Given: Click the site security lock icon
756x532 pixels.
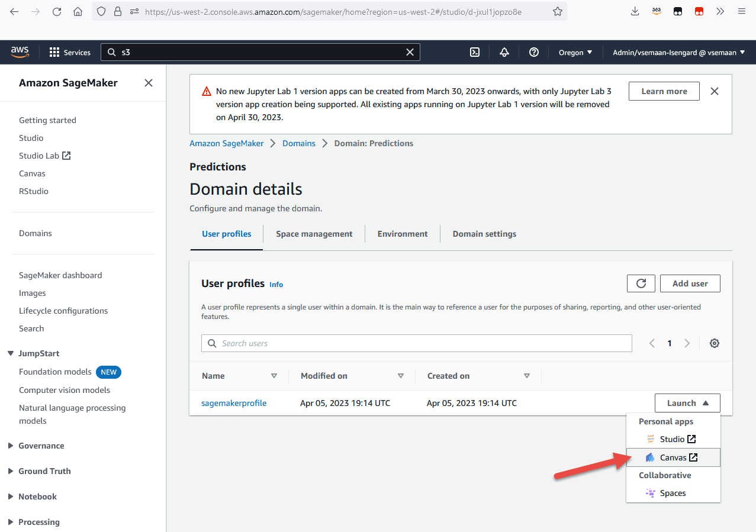Looking at the screenshot, I should [x=117, y=11].
